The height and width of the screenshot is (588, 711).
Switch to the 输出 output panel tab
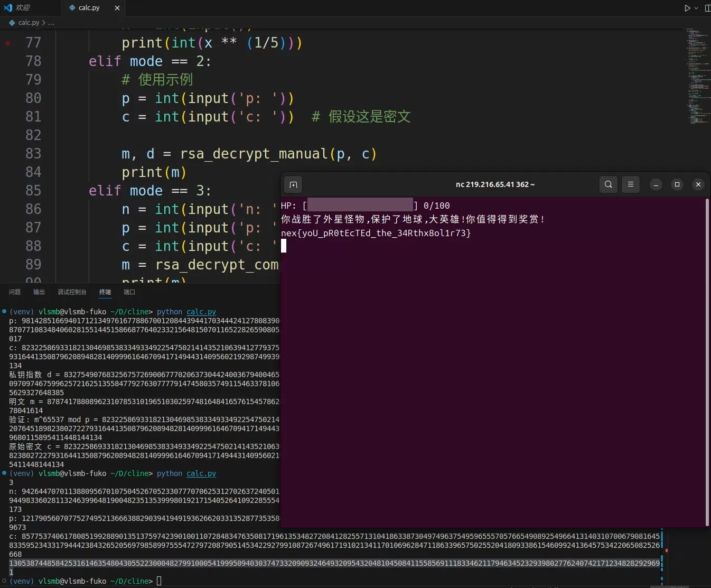[x=39, y=292]
